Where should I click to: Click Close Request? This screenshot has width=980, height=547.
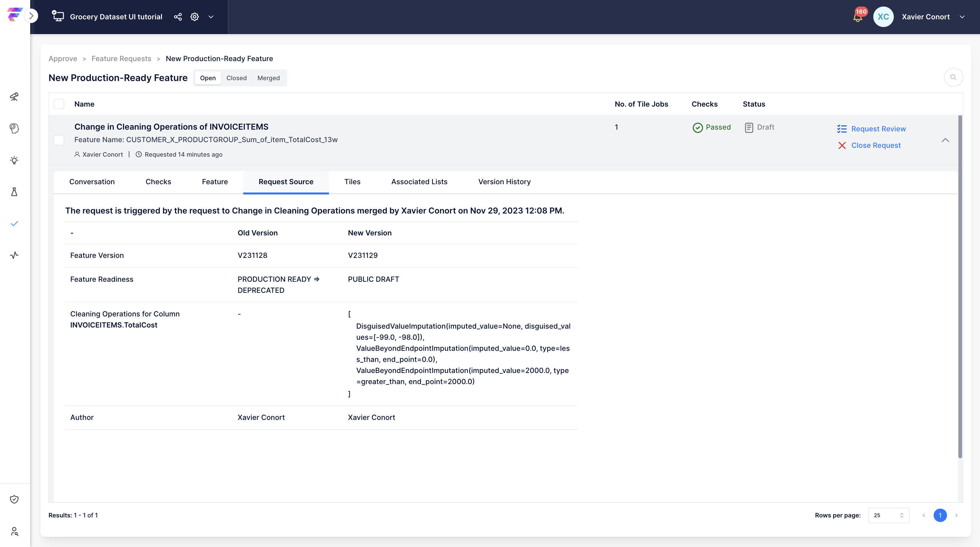pyautogui.click(x=876, y=146)
